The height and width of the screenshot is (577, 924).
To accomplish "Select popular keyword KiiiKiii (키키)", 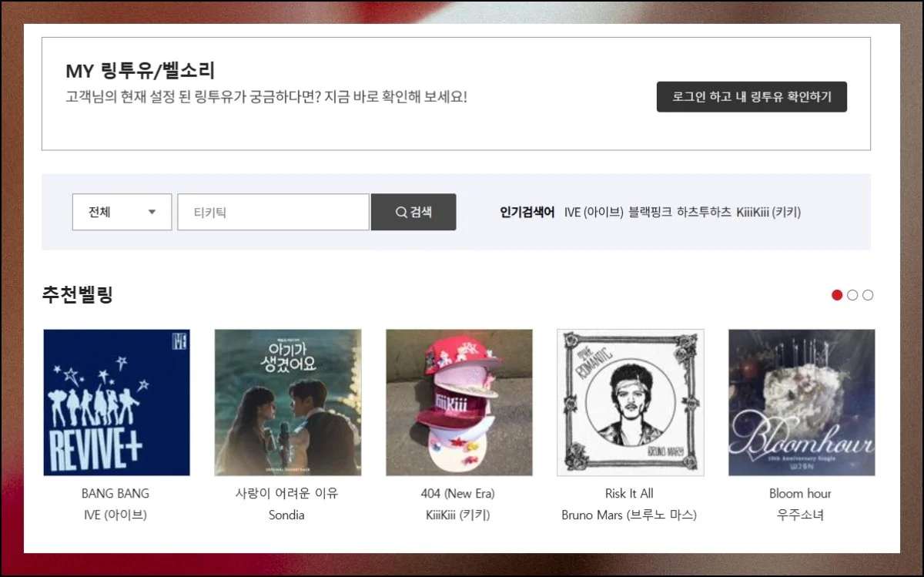I will click(768, 212).
